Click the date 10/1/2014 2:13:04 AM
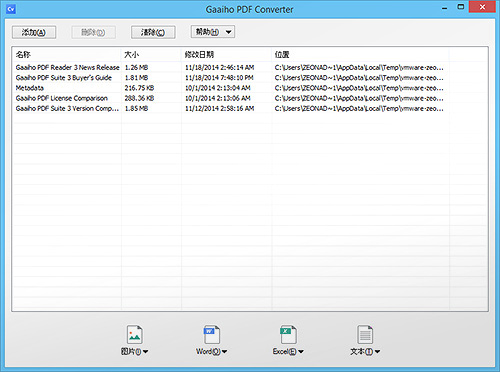The height and width of the screenshot is (372, 500). click(x=218, y=88)
